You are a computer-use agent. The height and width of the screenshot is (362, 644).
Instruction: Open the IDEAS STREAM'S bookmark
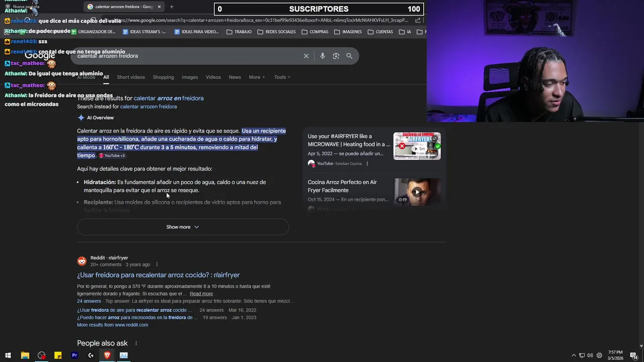click(x=144, y=32)
